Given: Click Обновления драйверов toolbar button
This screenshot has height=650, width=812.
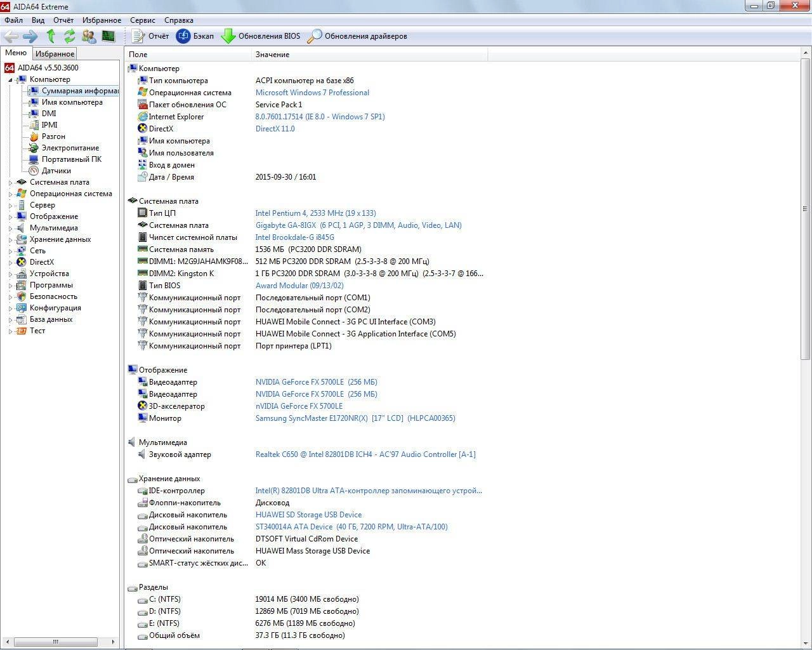Looking at the screenshot, I should [x=357, y=36].
